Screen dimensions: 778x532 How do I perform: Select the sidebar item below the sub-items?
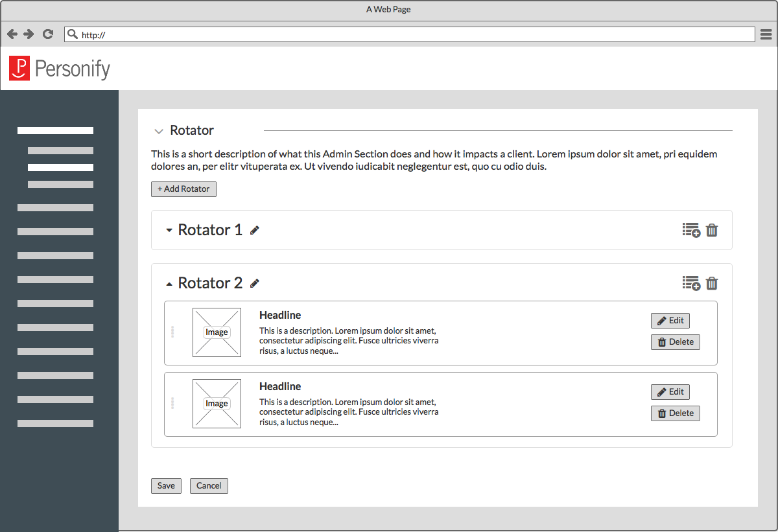coord(55,207)
